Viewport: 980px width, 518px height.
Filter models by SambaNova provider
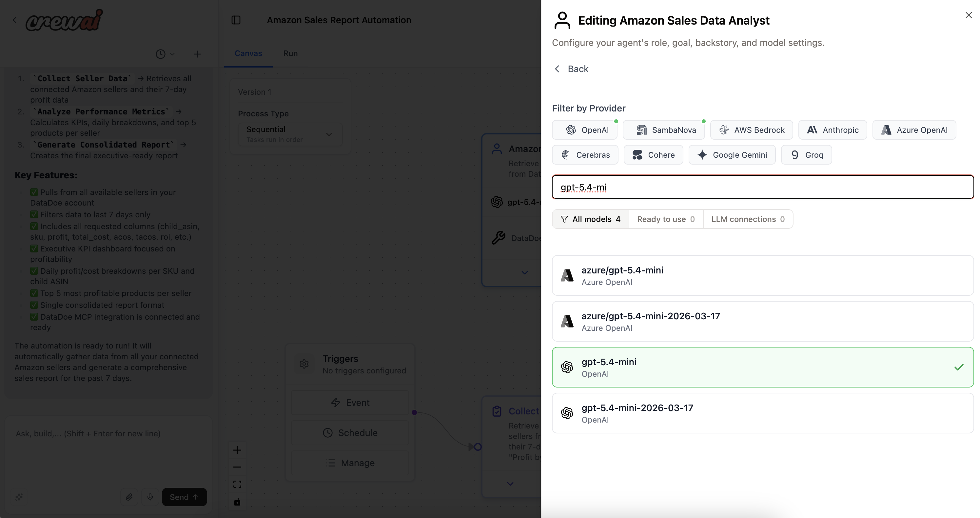(664, 130)
